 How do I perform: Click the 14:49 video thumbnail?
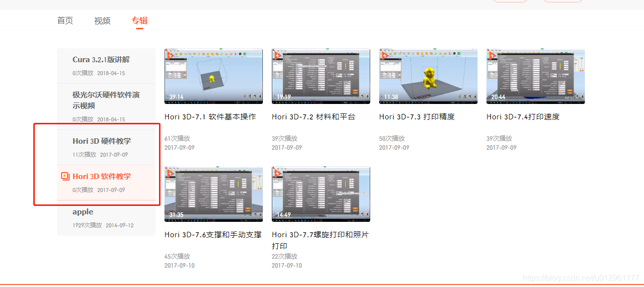tap(321, 194)
